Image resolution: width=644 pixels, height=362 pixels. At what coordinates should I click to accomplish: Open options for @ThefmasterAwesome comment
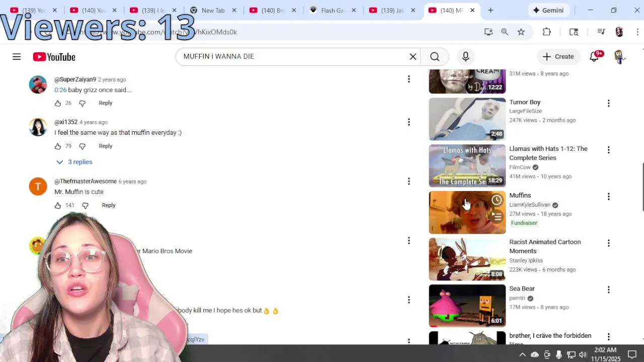pos(409,181)
